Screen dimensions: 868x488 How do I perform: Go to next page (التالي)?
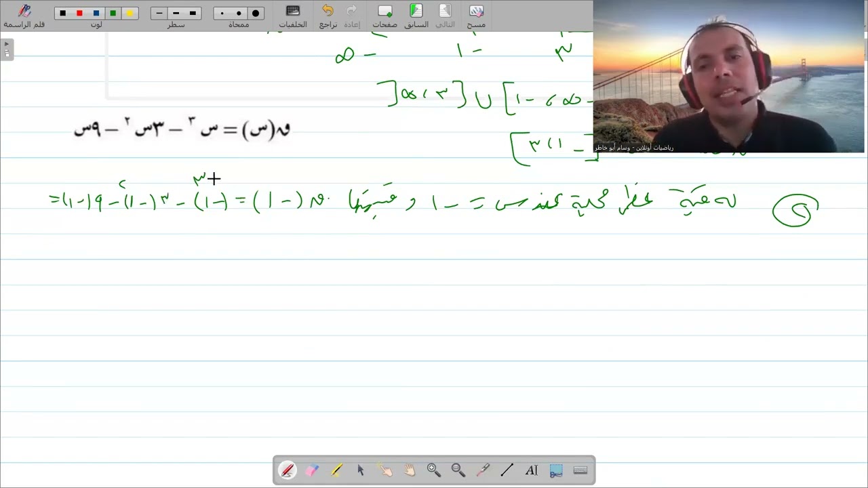(445, 16)
